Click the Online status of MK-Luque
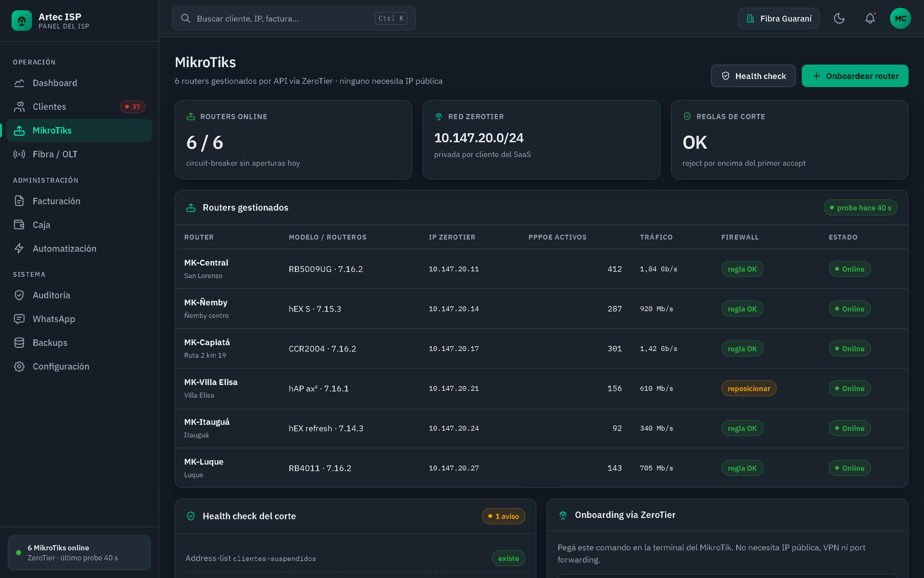The width and height of the screenshot is (924, 578). click(850, 468)
